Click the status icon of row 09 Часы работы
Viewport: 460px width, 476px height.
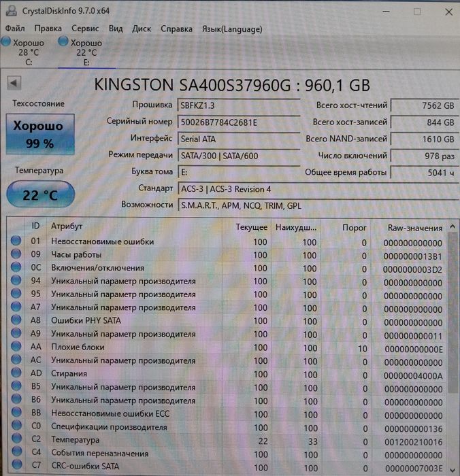16,254
